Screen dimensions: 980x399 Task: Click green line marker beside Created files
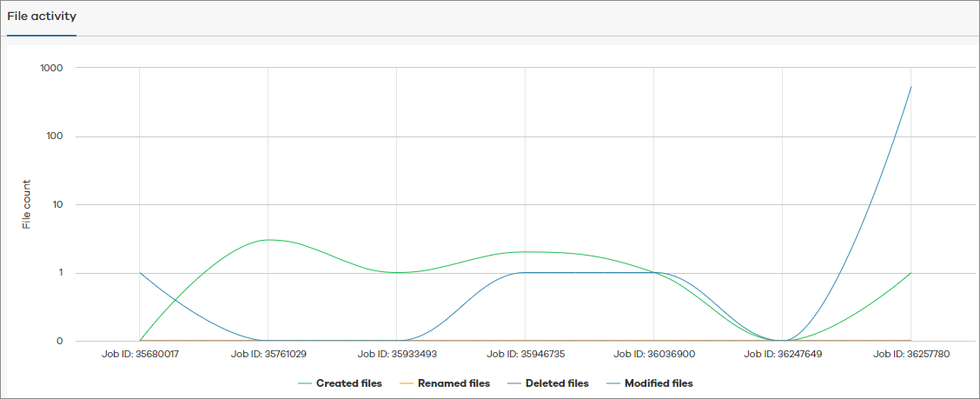pyautogui.click(x=305, y=383)
